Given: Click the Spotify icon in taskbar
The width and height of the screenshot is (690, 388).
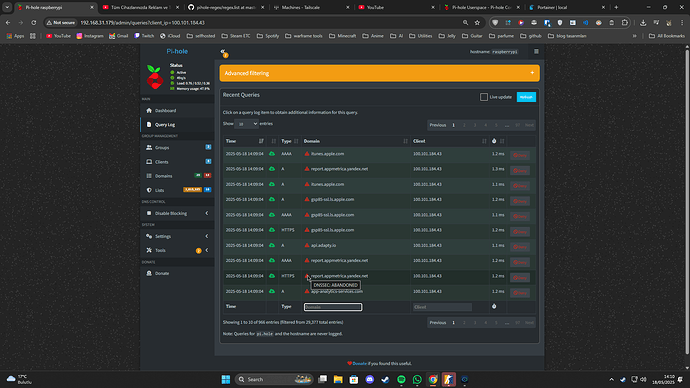Looking at the screenshot, I should click(401, 379).
